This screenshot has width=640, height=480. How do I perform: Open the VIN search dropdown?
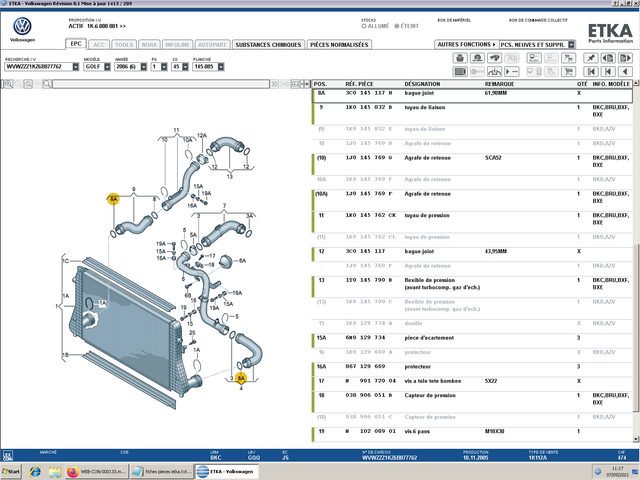(x=76, y=67)
